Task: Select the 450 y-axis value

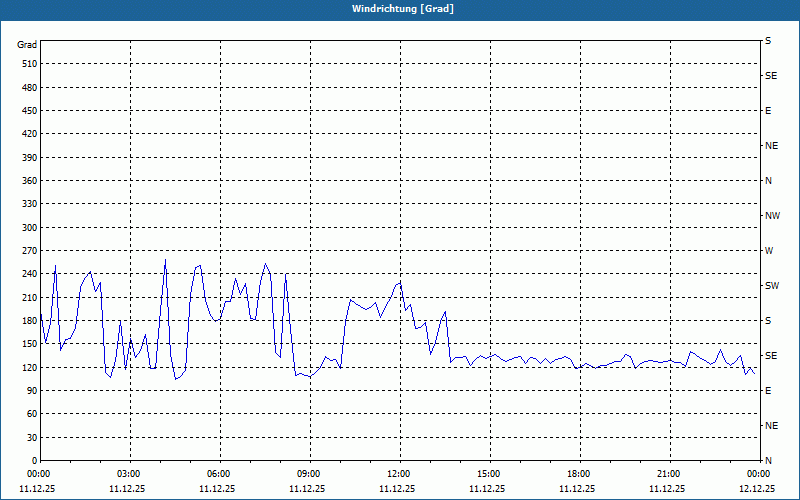Action: pos(30,111)
